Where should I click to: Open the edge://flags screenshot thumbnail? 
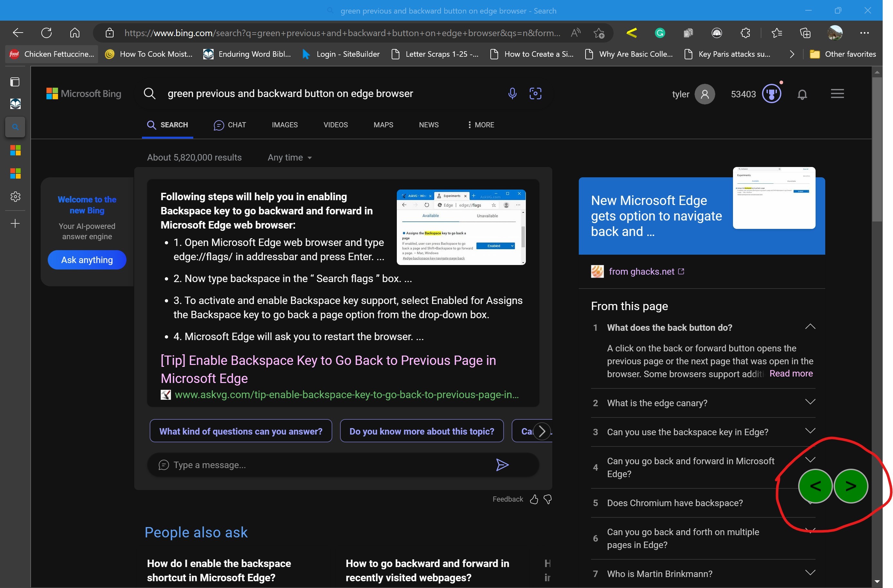click(461, 227)
